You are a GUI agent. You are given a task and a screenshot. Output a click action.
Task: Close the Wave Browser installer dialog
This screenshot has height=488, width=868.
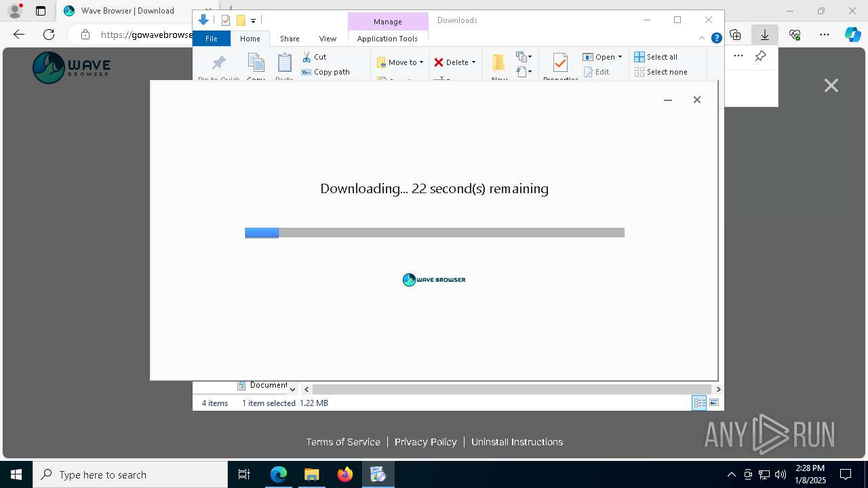(696, 100)
